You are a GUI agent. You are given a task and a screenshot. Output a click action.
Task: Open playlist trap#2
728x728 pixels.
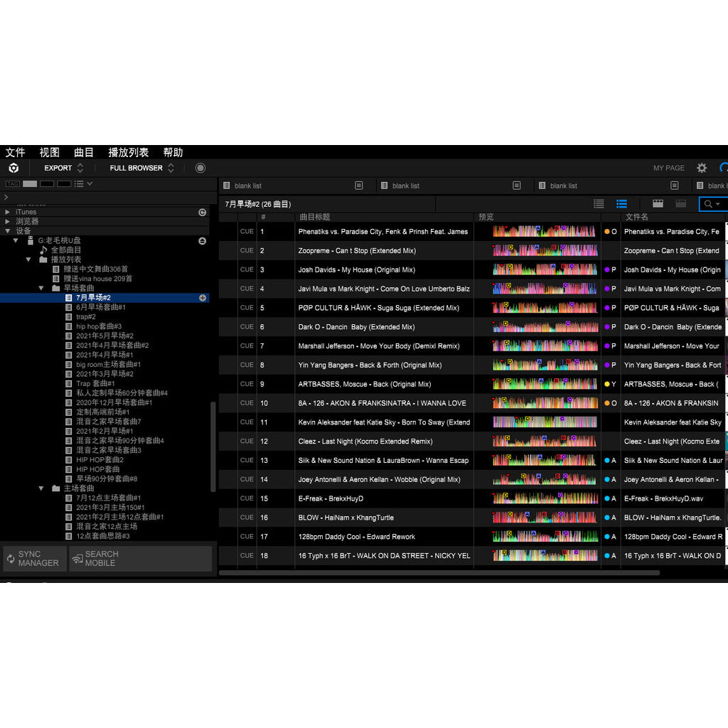(85, 316)
